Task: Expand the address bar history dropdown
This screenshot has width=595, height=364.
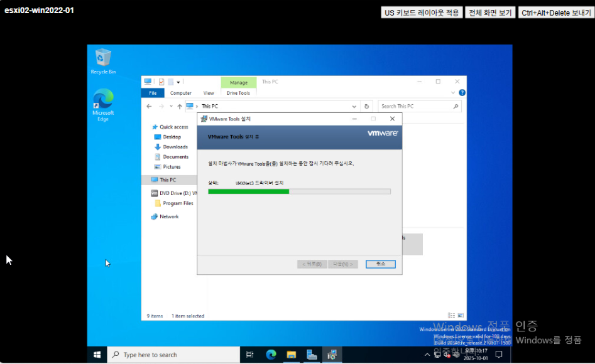Action: (x=354, y=107)
